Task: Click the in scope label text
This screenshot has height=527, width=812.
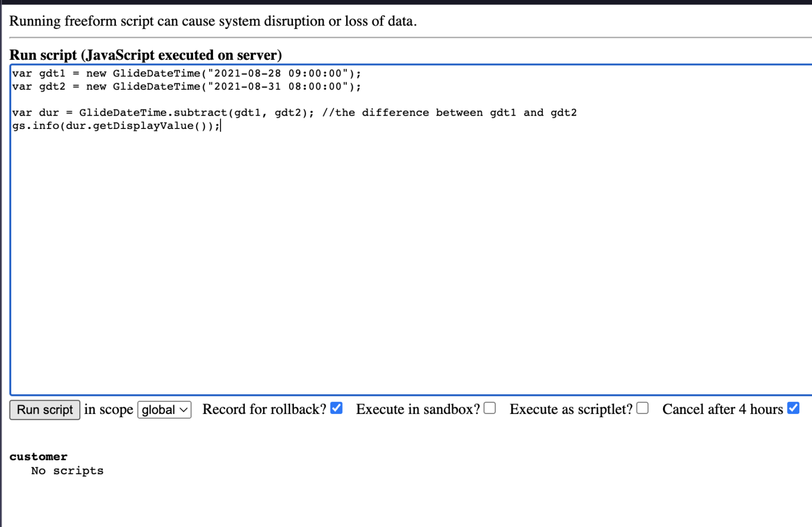Action: [108, 409]
